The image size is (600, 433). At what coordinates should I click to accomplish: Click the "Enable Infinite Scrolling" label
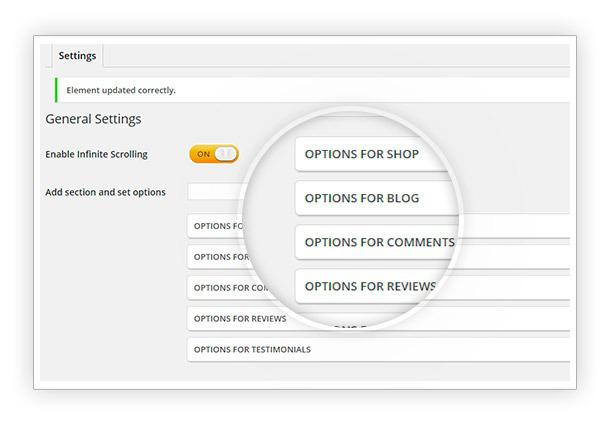point(96,154)
